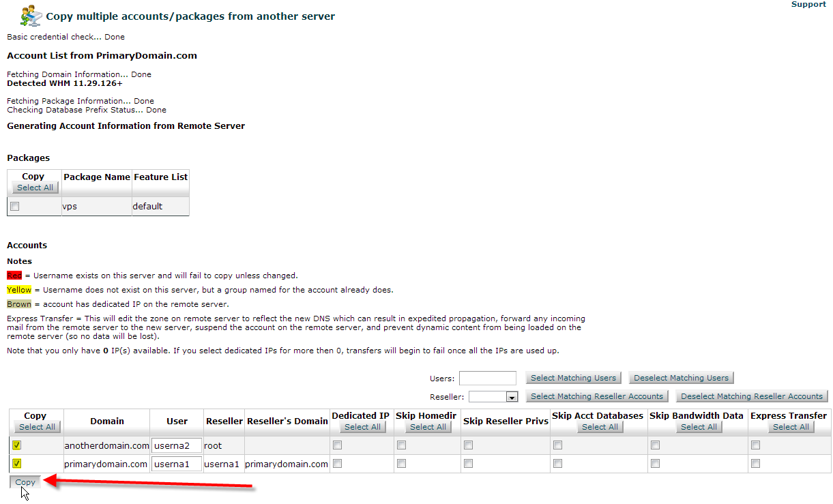Edit the userna1 username field
Screen dimensions: 833x504
(x=177, y=464)
